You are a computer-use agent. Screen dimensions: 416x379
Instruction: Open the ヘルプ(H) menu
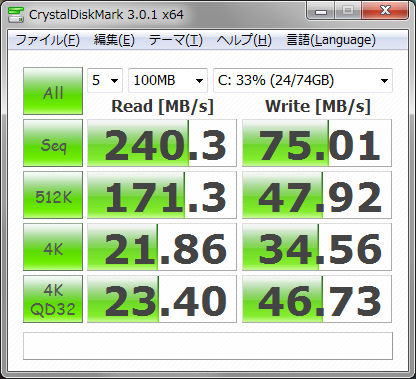coord(244,40)
